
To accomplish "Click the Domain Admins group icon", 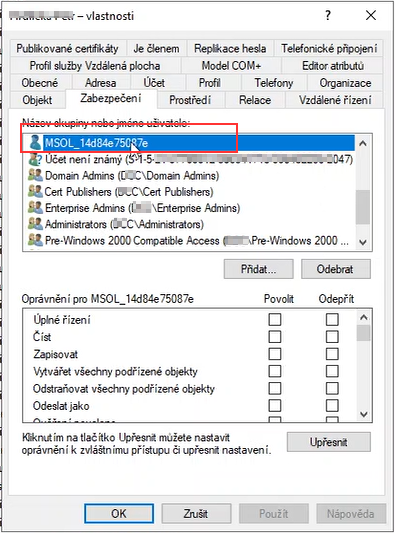I will pyautogui.click(x=35, y=175).
